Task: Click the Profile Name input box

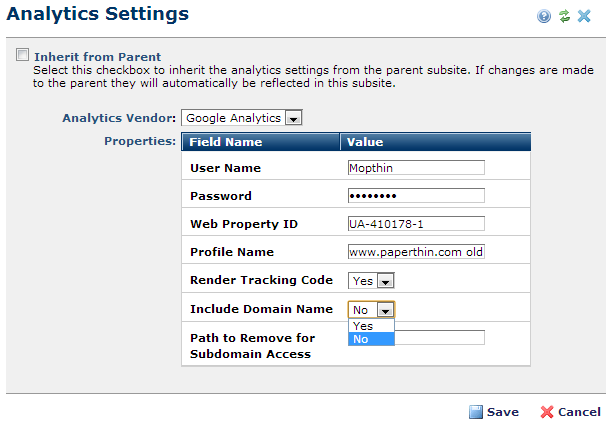Action: [x=416, y=252]
